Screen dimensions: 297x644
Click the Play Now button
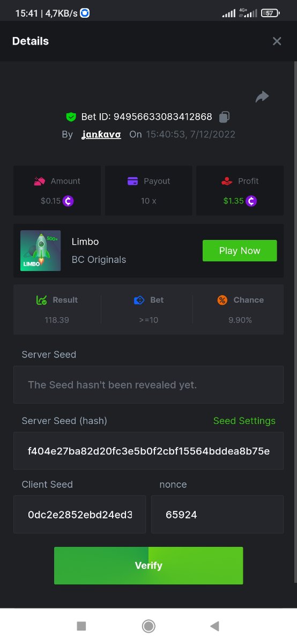click(x=240, y=251)
